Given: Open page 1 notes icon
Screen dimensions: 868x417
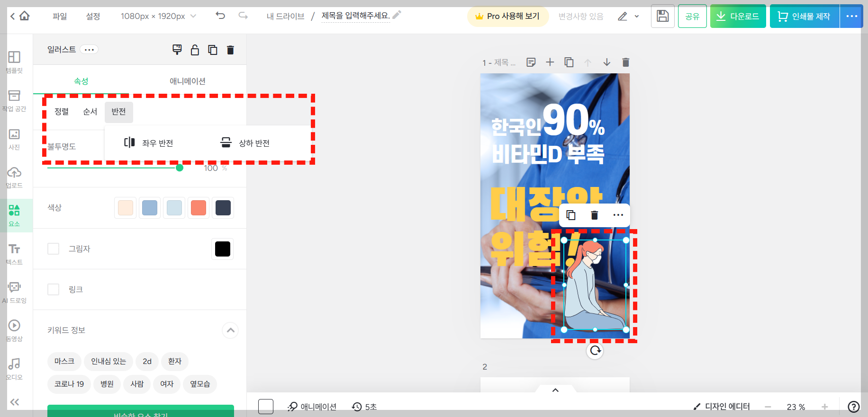Looking at the screenshot, I should [531, 62].
